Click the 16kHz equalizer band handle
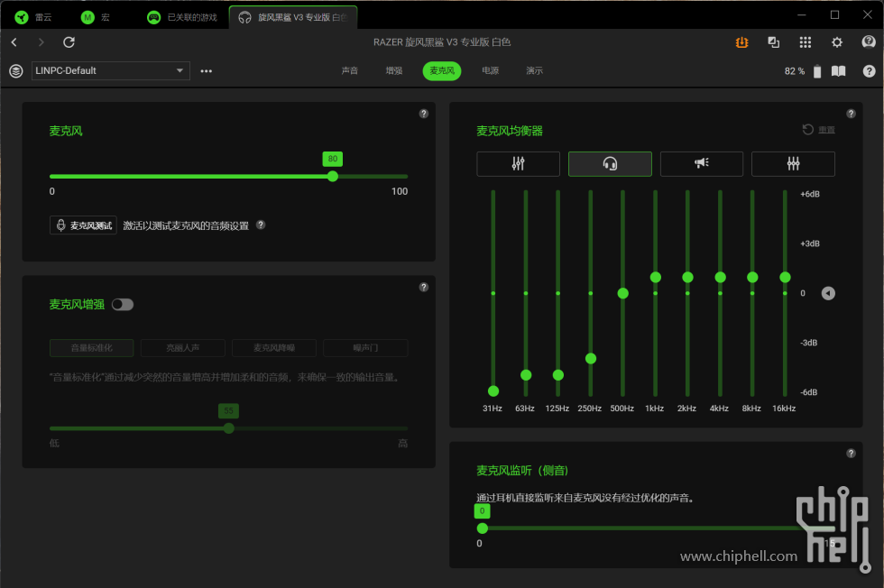 [785, 277]
